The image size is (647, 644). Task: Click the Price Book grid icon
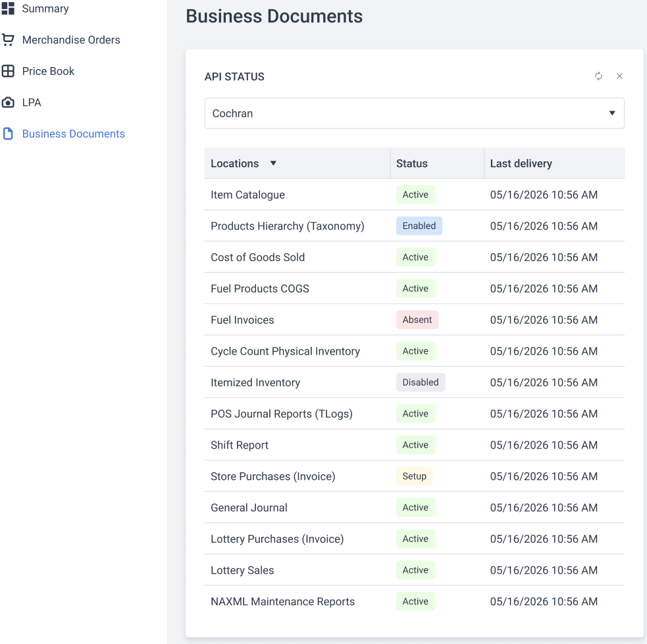pos(8,71)
